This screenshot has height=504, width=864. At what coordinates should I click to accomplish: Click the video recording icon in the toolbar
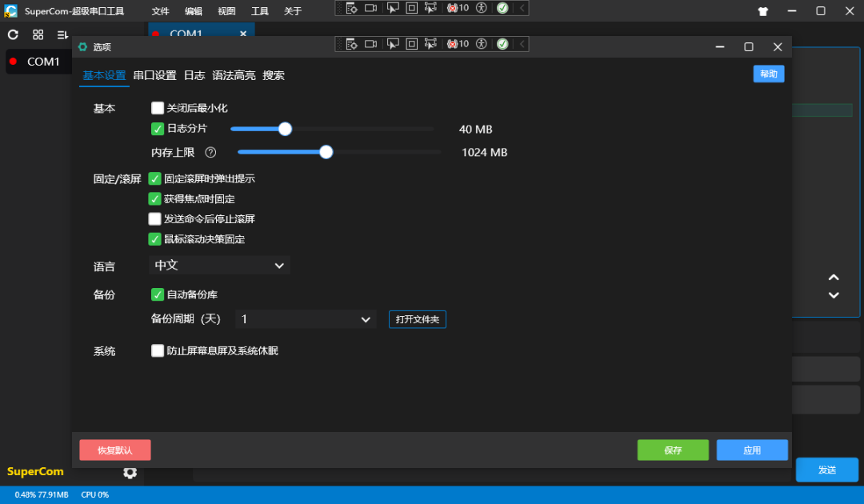(370, 44)
